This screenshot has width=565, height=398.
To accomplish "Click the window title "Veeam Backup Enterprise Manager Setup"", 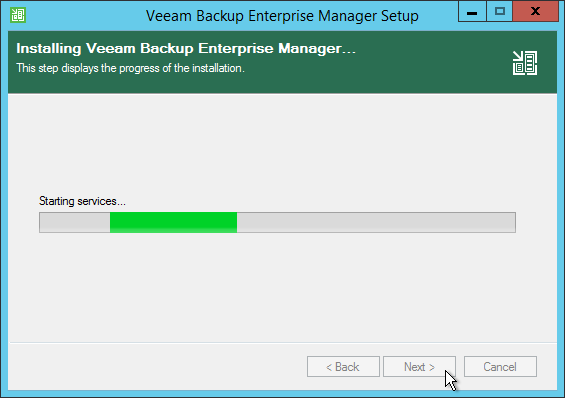I will coord(282,16).
